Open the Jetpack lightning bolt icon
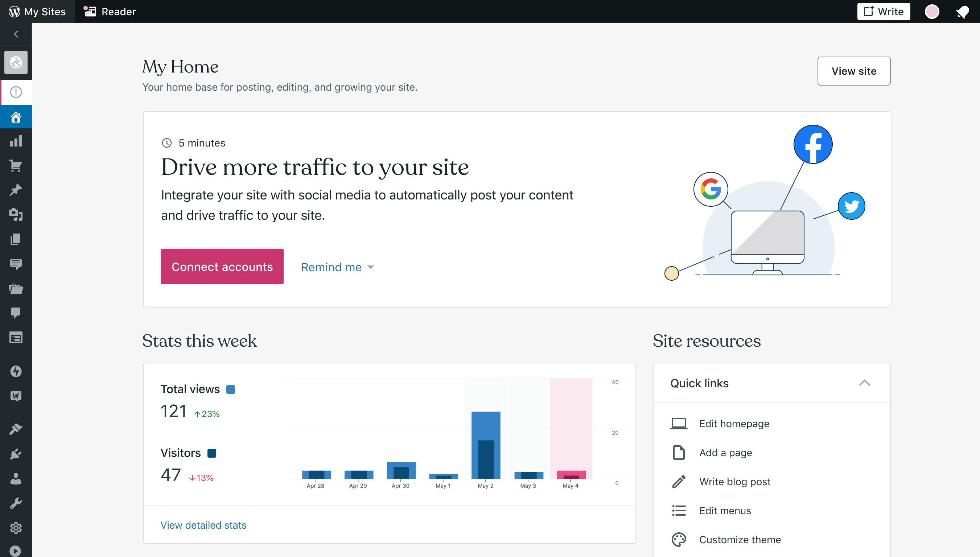The width and height of the screenshot is (980, 557). coord(16,371)
